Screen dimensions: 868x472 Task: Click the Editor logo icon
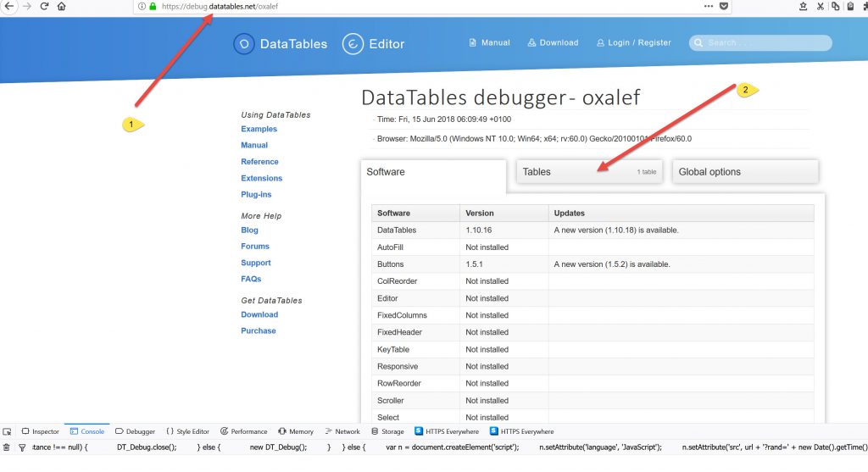point(353,44)
